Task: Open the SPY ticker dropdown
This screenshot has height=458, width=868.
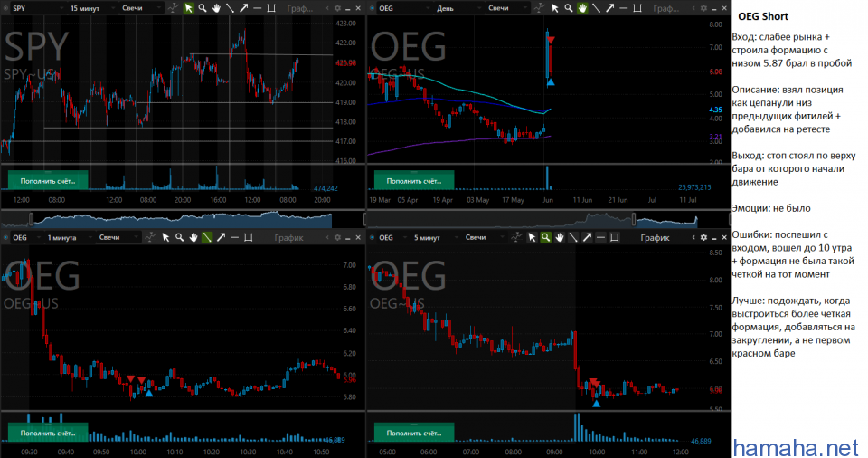Action: 36,8
